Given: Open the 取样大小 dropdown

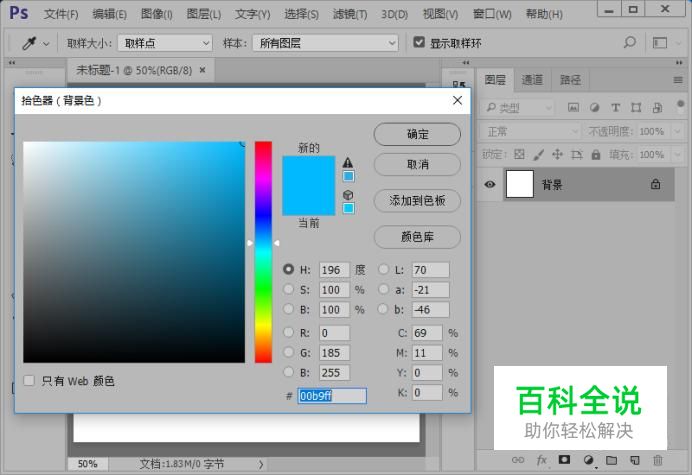Looking at the screenshot, I should (x=165, y=43).
